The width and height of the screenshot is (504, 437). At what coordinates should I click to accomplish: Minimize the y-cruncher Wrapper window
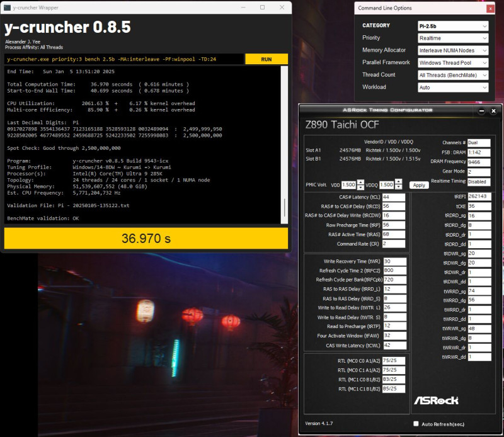point(243,8)
